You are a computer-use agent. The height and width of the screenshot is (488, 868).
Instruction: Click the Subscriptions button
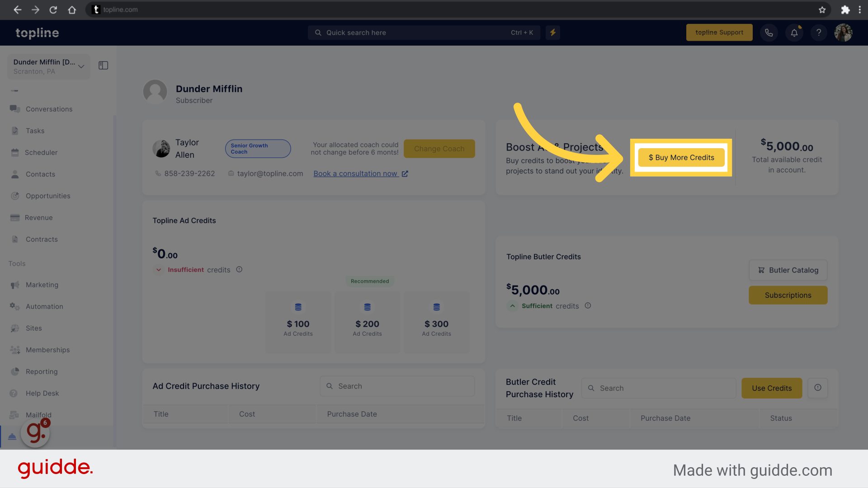(x=788, y=295)
